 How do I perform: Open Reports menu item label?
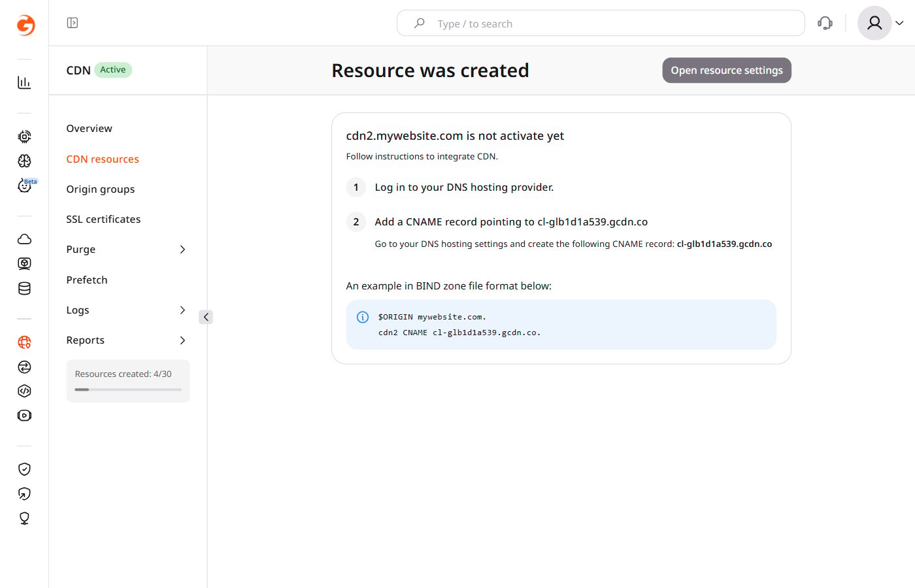[x=86, y=340]
